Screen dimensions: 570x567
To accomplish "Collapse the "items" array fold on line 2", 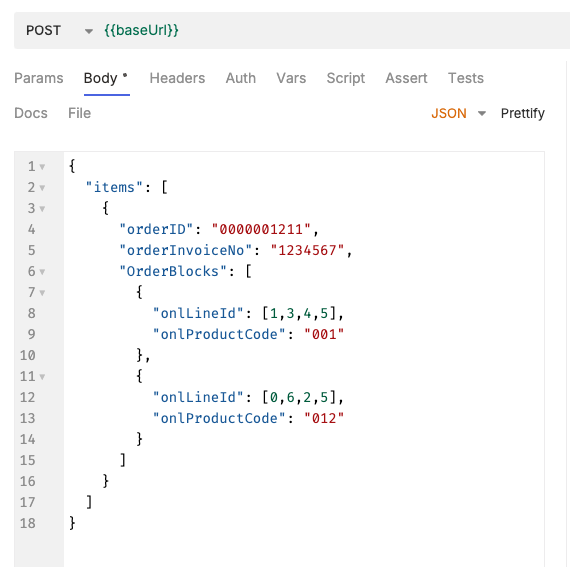I will tap(42, 188).
